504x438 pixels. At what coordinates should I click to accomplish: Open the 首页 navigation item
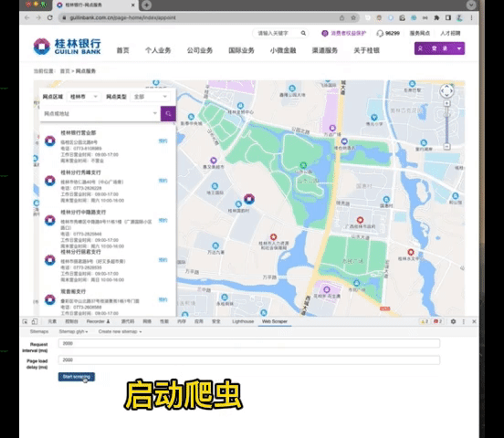(x=122, y=50)
